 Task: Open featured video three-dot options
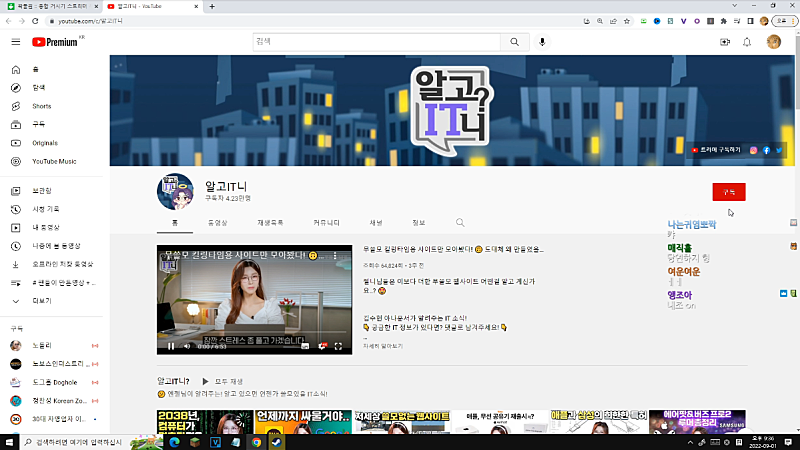pyautogui.click(x=335, y=256)
